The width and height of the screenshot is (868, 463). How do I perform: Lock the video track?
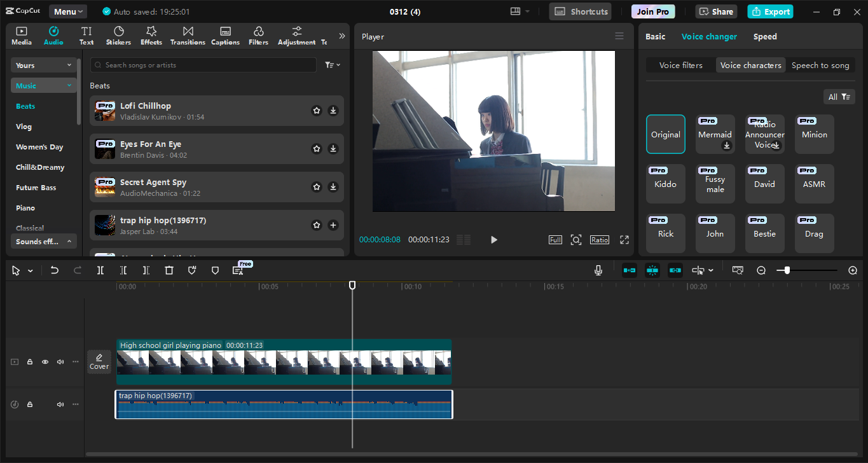point(30,362)
